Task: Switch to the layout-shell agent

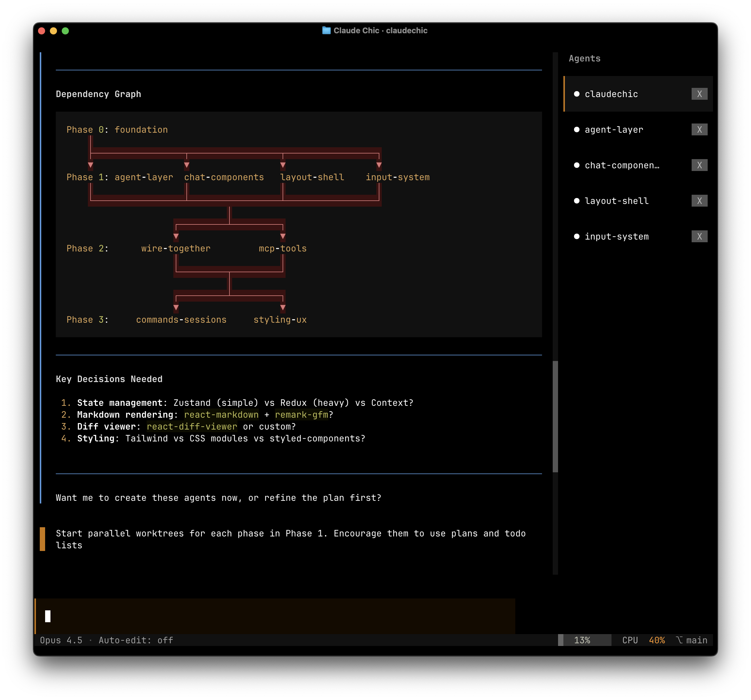Action: [616, 201]
